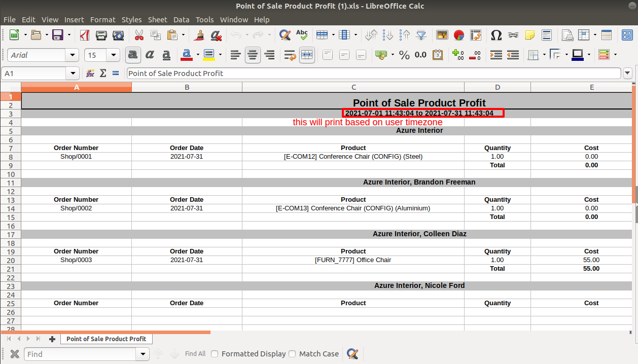
Task: Enable the Formatted Display checkbox
Action: (x=215, y=354)
